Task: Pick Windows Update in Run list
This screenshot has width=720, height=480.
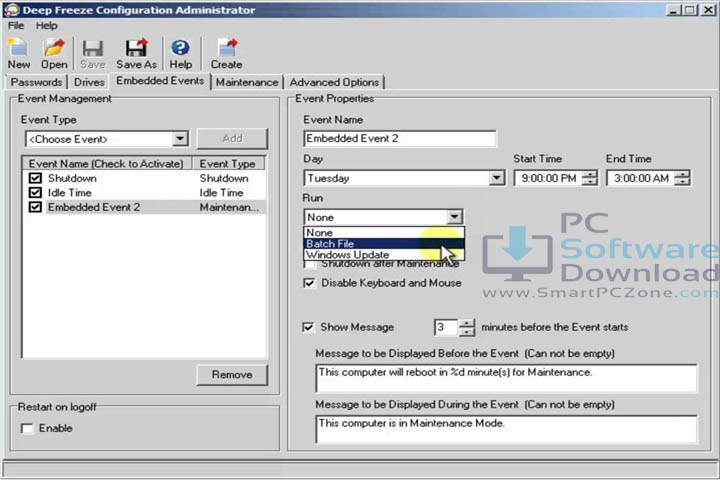Action: tap(384, 254)
